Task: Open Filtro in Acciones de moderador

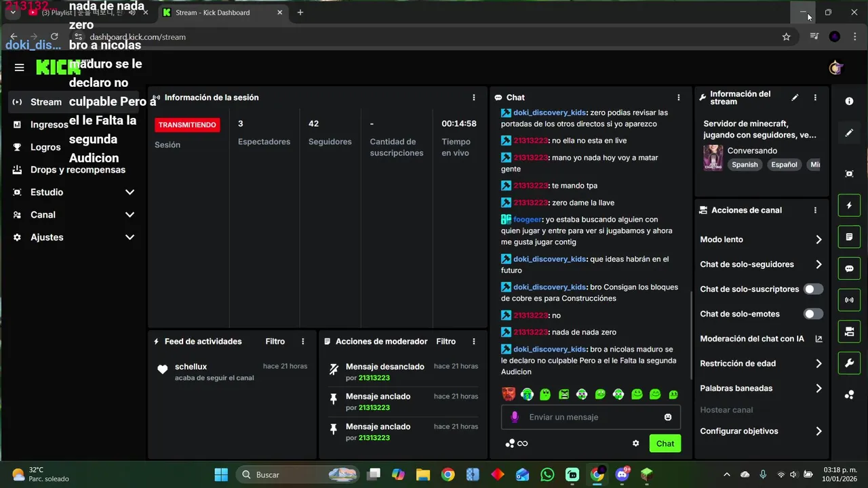Action: tap(446, 342)
